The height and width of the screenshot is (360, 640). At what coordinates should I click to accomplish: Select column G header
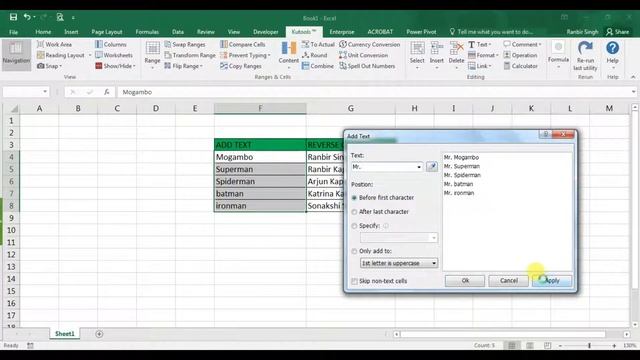[351, 109]
